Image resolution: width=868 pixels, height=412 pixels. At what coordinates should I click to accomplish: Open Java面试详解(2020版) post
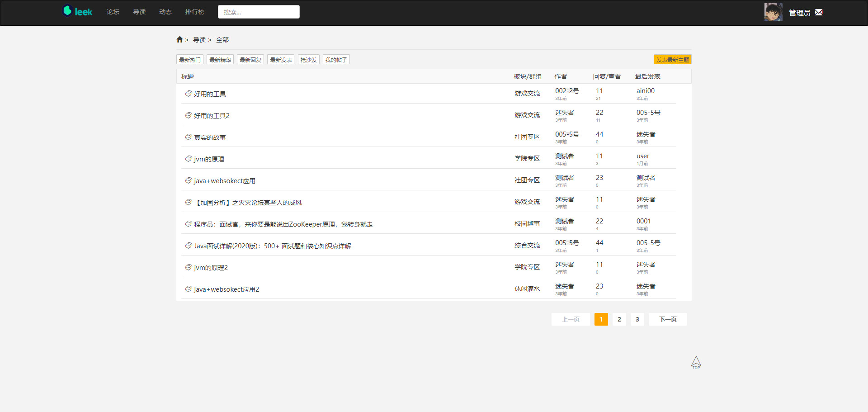tap(273, 246)
